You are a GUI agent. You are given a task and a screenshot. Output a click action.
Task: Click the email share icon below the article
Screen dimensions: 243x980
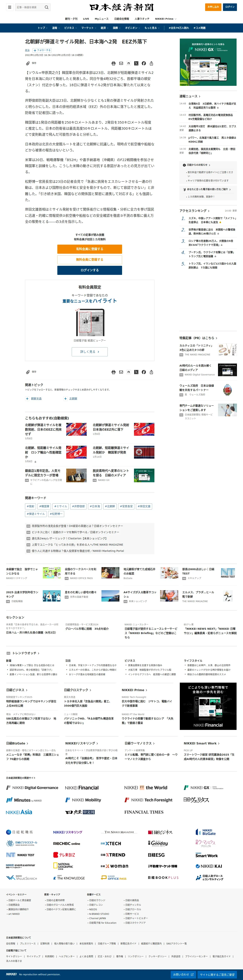point(121,372)
